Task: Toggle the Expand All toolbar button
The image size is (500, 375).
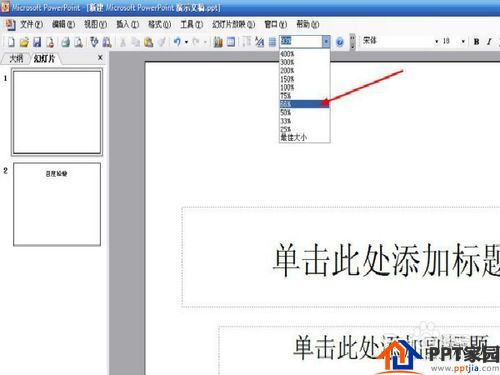Action: (x=247, y=42)
